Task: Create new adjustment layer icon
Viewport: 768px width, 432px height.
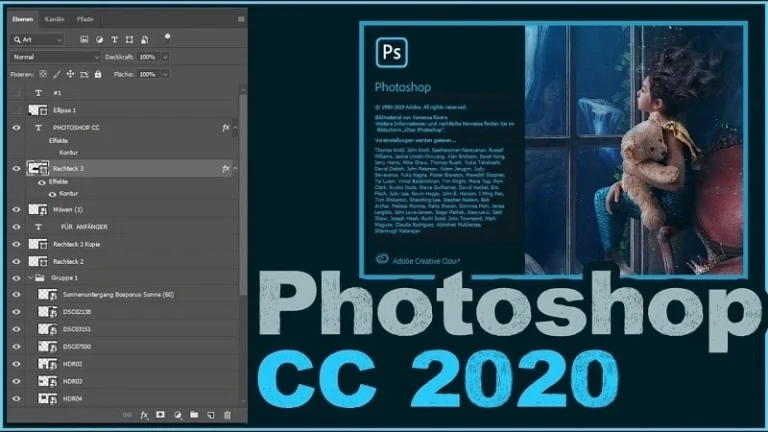Action: pos(177,415)
